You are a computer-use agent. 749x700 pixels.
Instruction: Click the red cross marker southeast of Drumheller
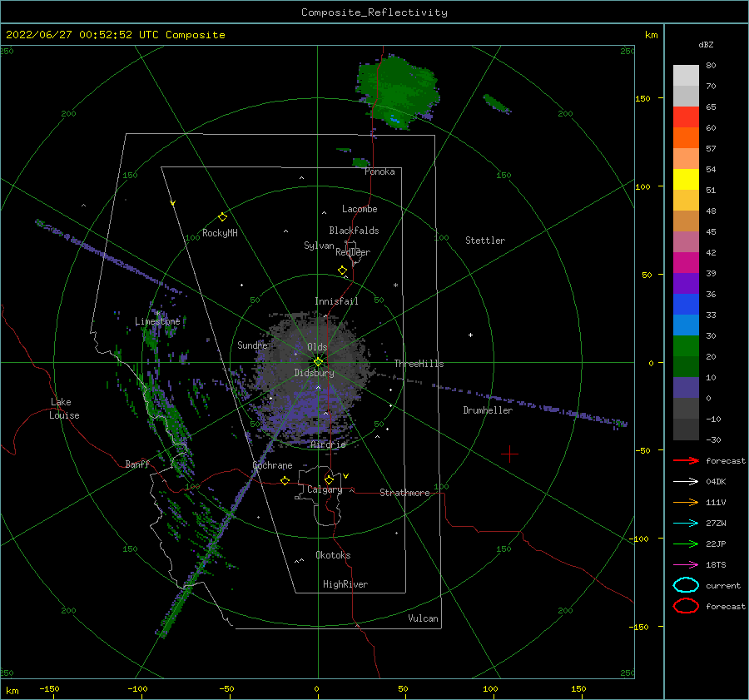(x=509, y=454)
